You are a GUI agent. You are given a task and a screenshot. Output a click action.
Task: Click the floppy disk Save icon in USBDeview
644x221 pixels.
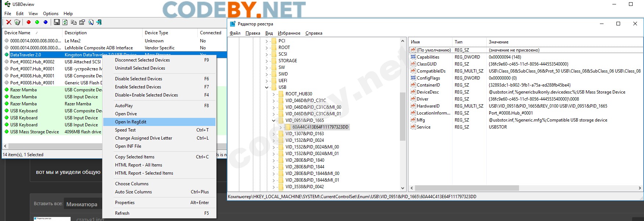coord(57,22)
